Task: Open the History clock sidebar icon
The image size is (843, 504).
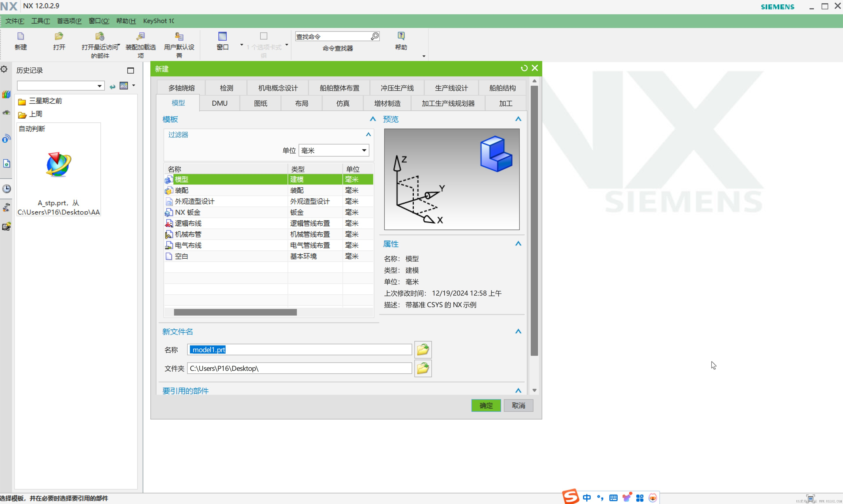Action: pos(6,189)
